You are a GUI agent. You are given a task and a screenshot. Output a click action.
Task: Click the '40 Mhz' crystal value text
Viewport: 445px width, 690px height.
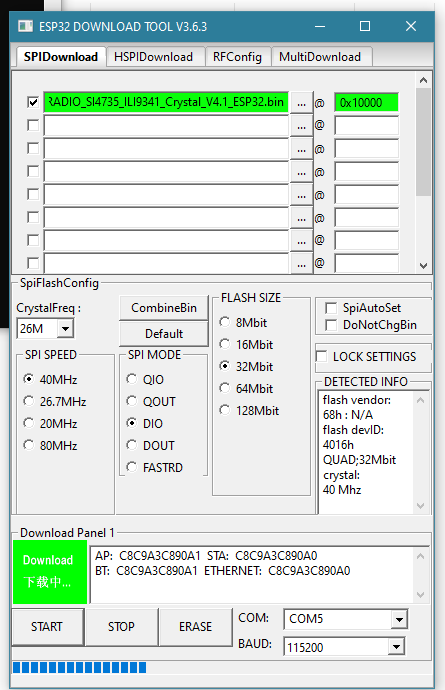click(x=342, y=490)
